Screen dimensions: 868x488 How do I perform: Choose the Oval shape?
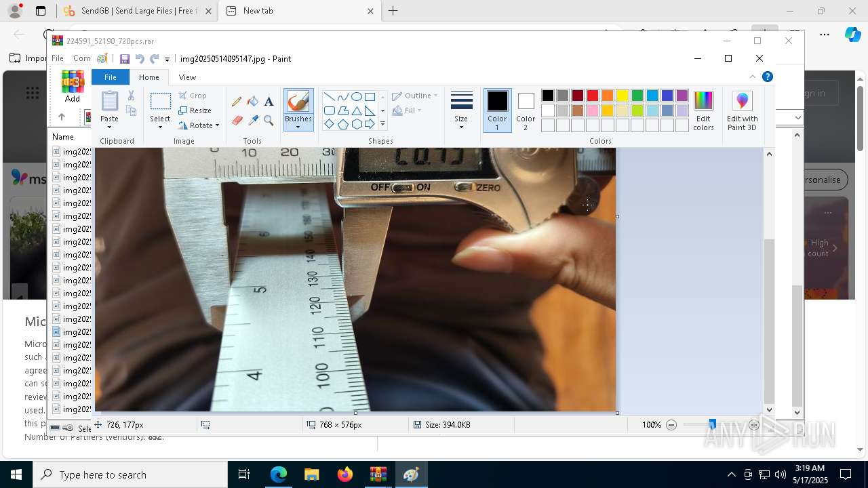[x=356, y=96]
